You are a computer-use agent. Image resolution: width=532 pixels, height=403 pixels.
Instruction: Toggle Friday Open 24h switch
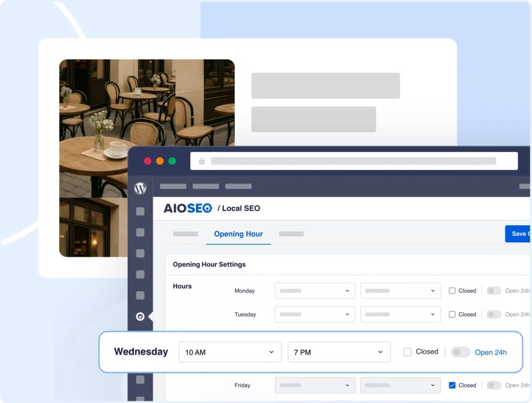click(x=494, y=385)
